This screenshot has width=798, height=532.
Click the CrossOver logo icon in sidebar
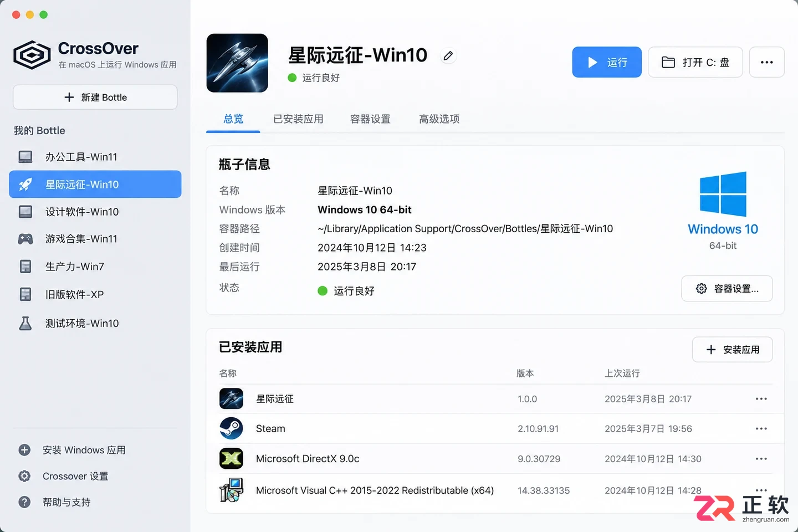pyautogui.click(x=32, y=55)
